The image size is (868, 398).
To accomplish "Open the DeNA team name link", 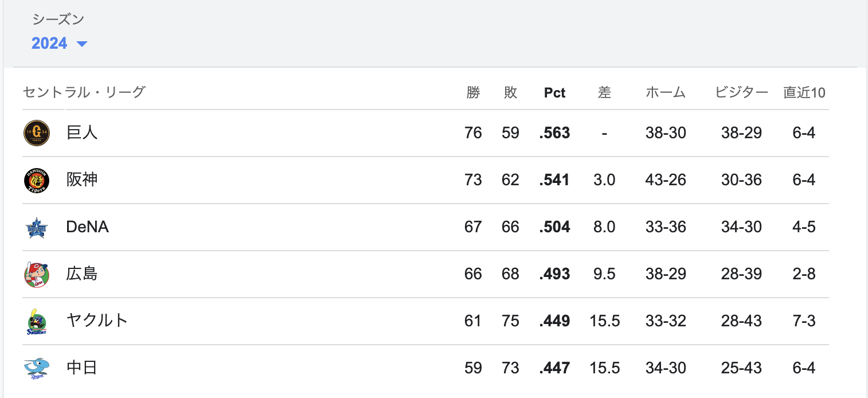I will 88,227.
